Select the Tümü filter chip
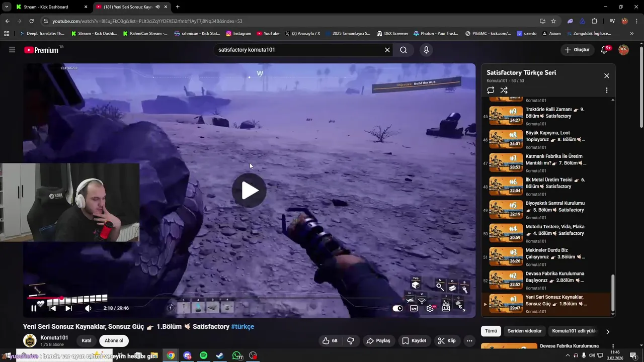 (491, 331)
